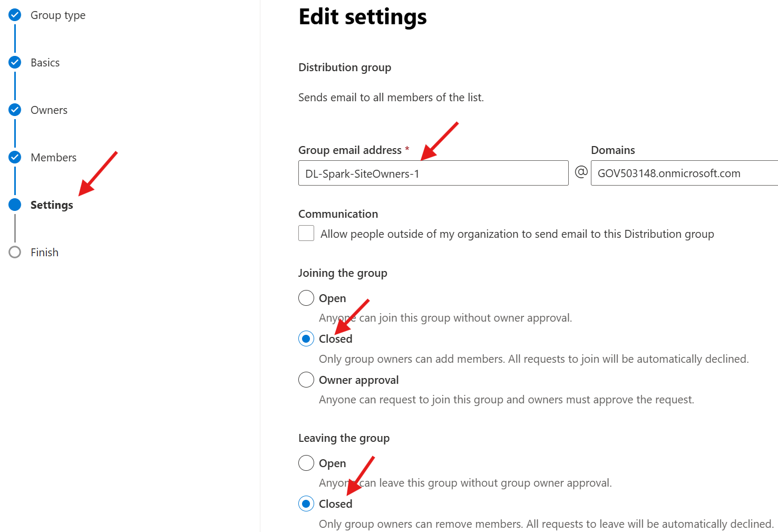Open the Finish step label
Screen dimensions: 778x532
(44, 253)
